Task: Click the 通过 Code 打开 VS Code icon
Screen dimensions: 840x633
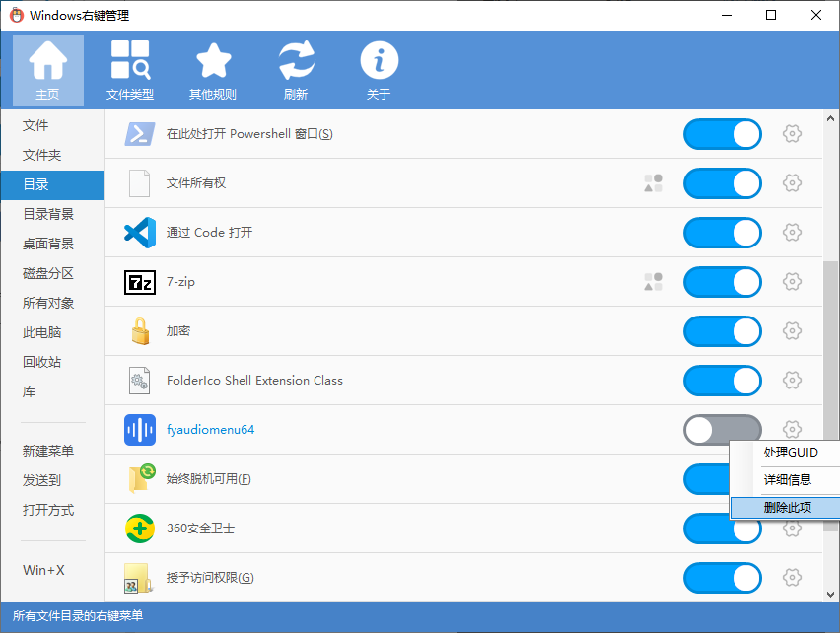Action: click(x=140, y=233)
